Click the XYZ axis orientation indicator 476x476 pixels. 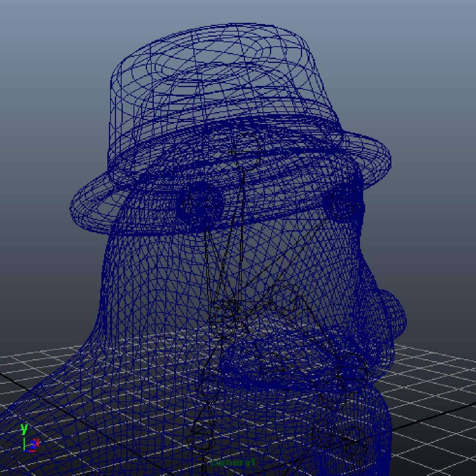[30, 438]
